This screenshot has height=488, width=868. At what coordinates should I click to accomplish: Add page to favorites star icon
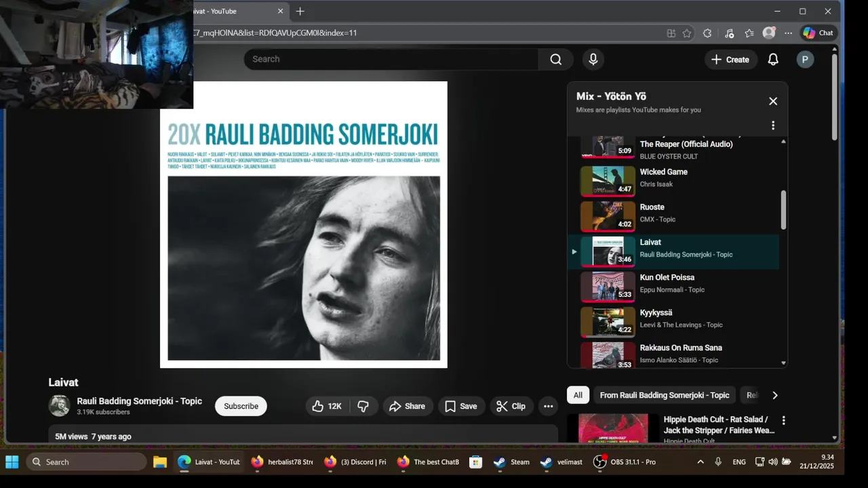(x=687, y=33)
